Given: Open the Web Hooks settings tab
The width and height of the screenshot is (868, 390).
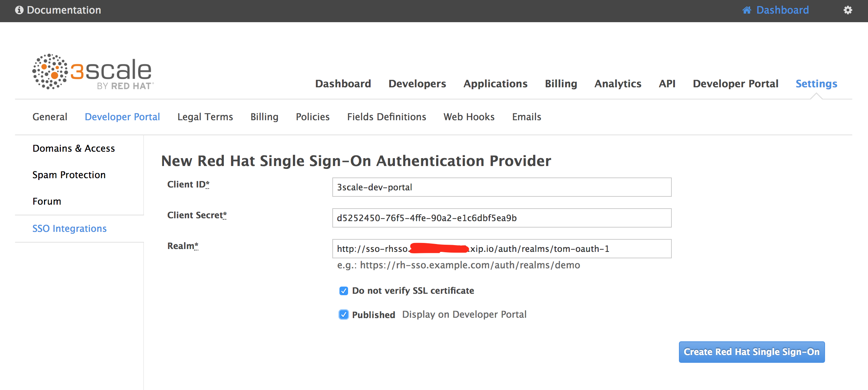Looking at the screenshot, I should click(x=469, y=117).
